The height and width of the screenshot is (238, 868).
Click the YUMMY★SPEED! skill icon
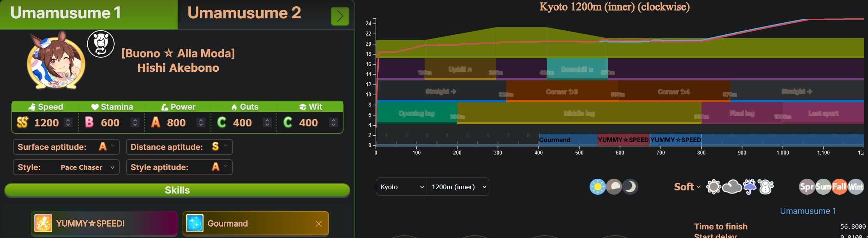tap(43, 224)
